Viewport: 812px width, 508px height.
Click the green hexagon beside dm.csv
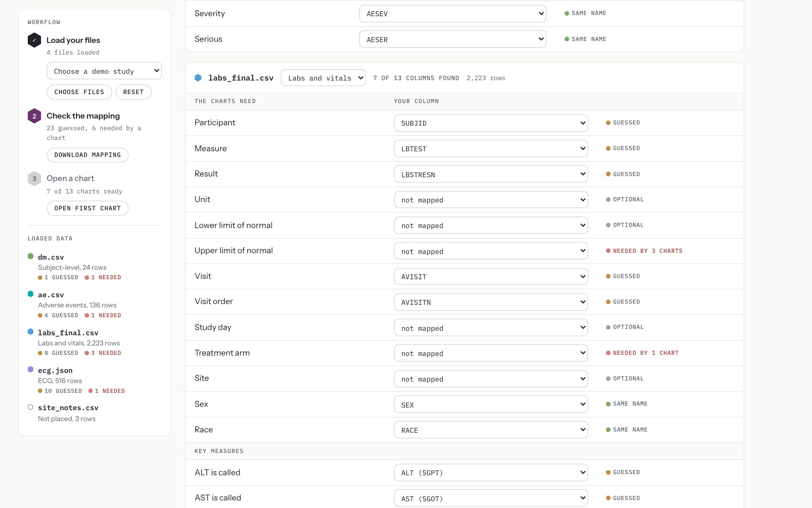point(30,256)
